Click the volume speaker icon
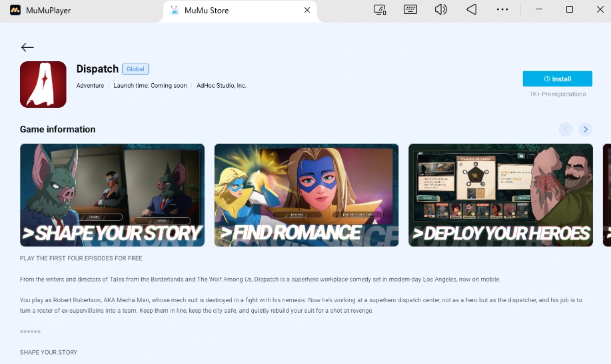 [x=440, y=10]
